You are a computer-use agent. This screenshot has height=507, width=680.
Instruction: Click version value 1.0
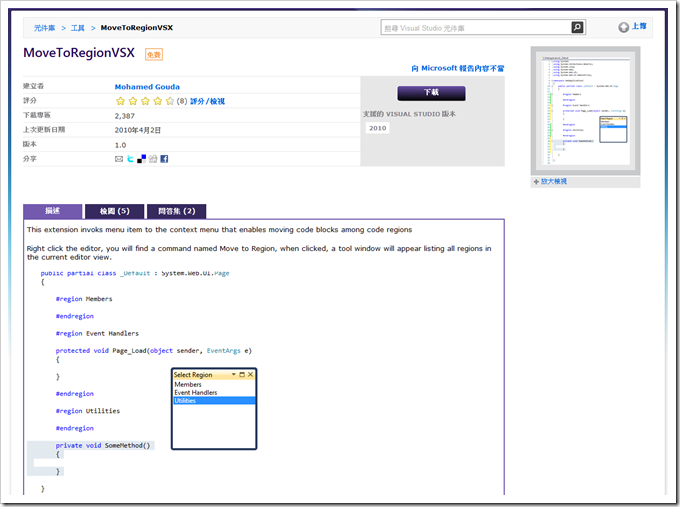click(121, 145)
